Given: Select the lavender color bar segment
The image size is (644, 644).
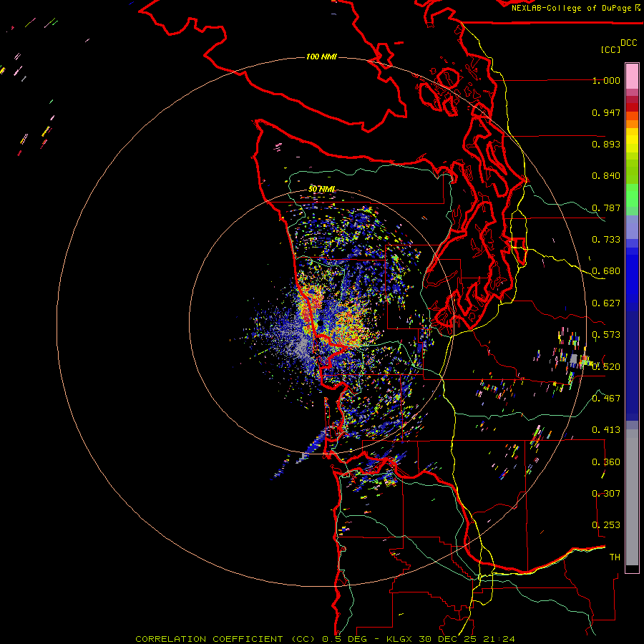Looking at the screenshot, I should 632,227.
